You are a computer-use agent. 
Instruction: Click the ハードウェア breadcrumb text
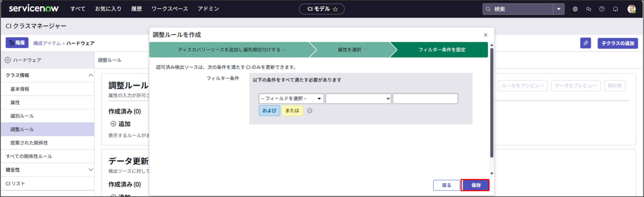tap(80, 43)
